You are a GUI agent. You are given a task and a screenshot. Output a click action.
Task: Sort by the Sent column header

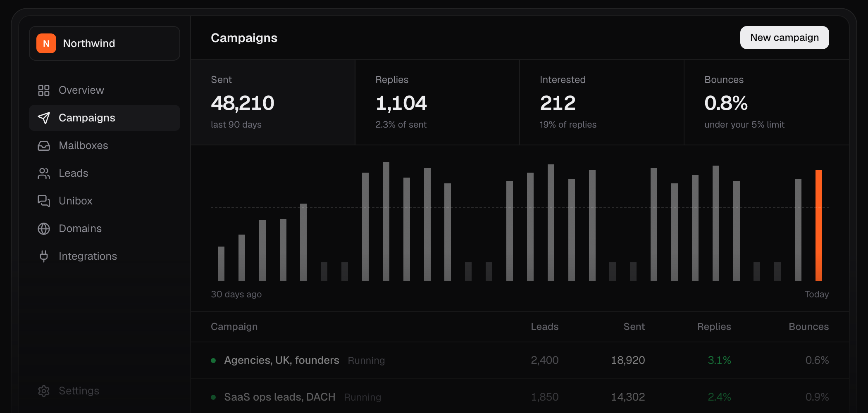click(x=634, y=327)
